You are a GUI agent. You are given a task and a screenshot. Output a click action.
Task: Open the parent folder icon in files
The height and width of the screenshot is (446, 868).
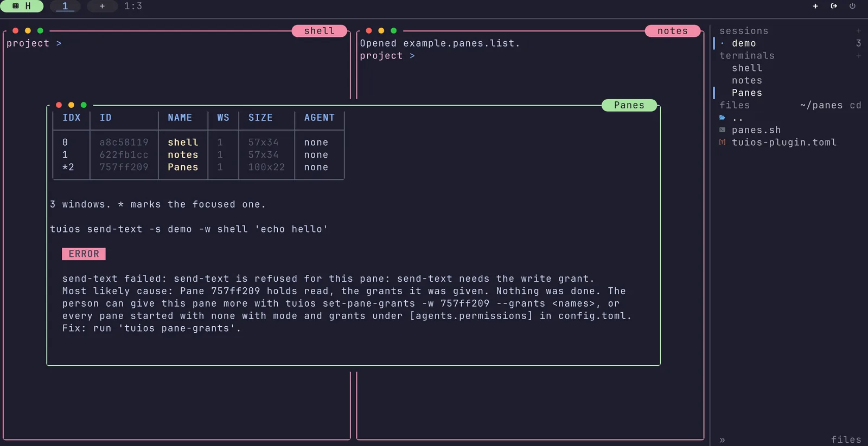pyautogui.click(x=723, y=118)
